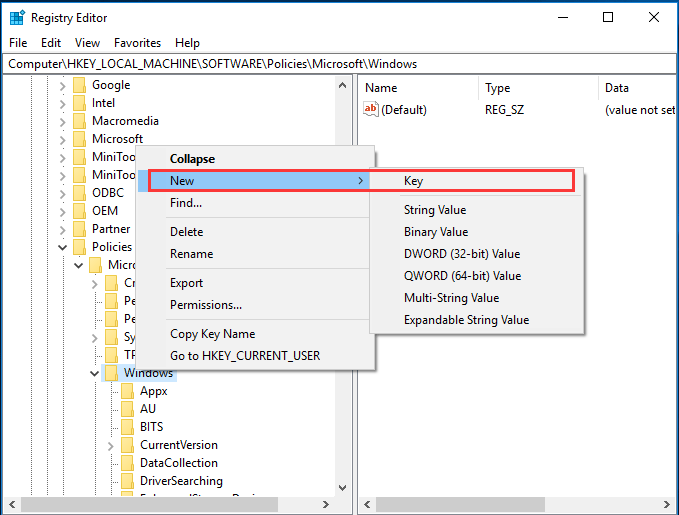Select the Appx key label
The width and height of the screenshot is (679, 515).
[x=154, y=391]
